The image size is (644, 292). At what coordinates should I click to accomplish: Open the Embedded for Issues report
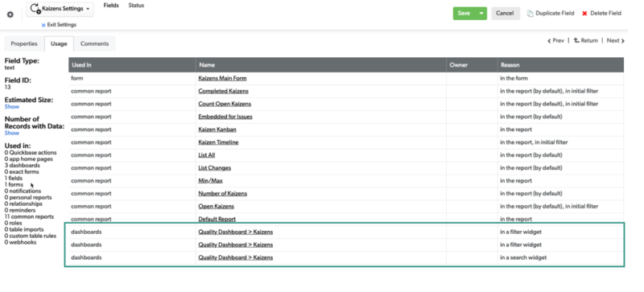(225, 117)
